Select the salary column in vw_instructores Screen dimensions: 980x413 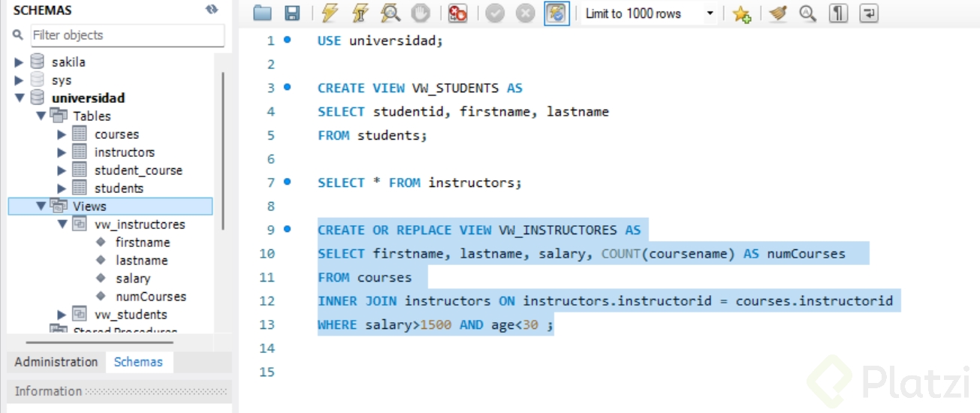(133, 279)
